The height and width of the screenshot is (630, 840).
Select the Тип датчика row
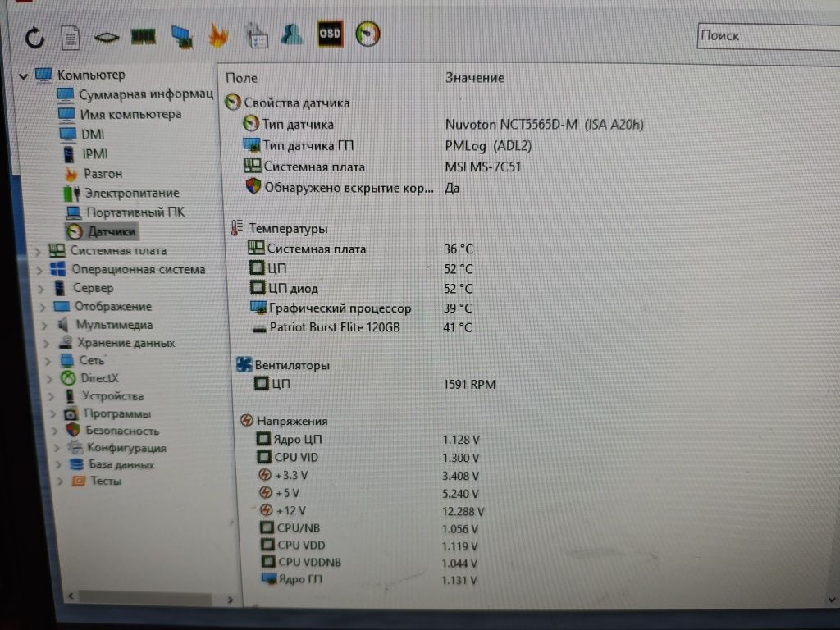tap(444, 125)
